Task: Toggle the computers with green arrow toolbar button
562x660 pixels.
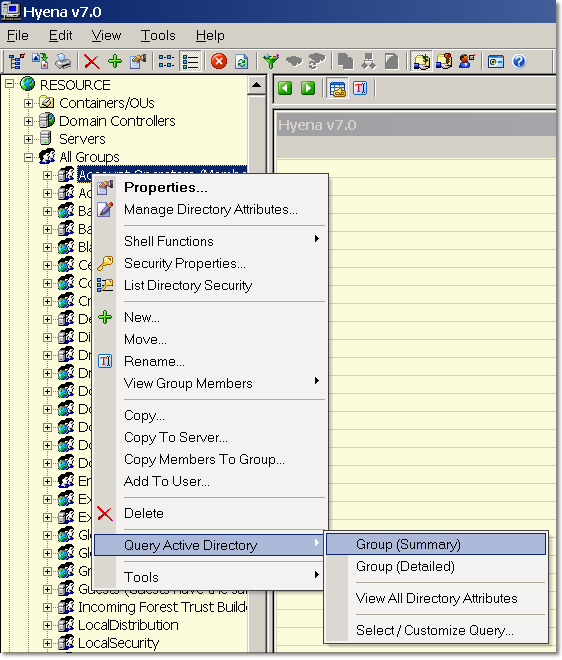Action: point(421,61)
